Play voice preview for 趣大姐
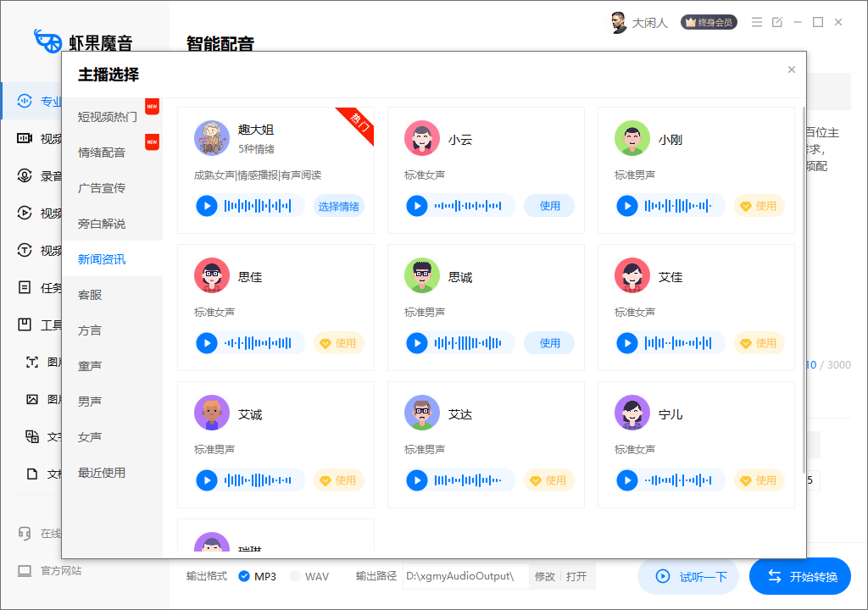This screenshot has height=610, width=868. pyautogui.click(x=207, y=206)
